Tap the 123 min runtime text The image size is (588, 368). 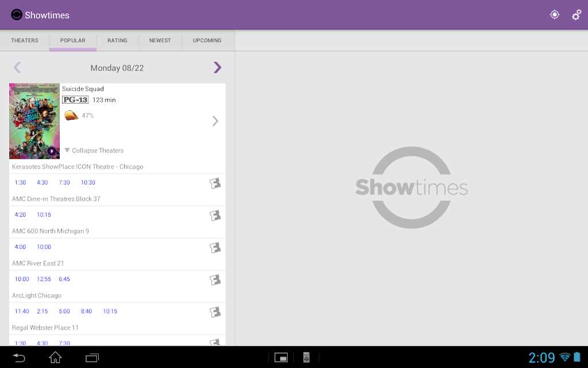[x=105, y=100]
